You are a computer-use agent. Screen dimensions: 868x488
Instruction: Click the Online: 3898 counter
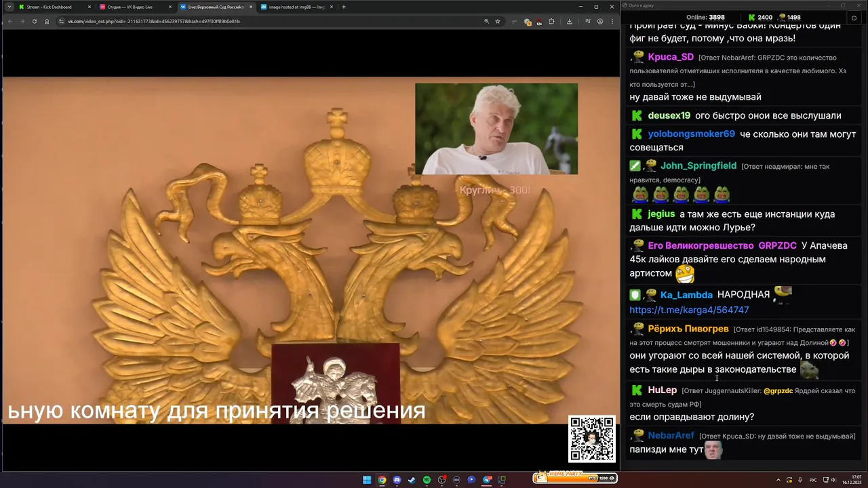[705, 17]
